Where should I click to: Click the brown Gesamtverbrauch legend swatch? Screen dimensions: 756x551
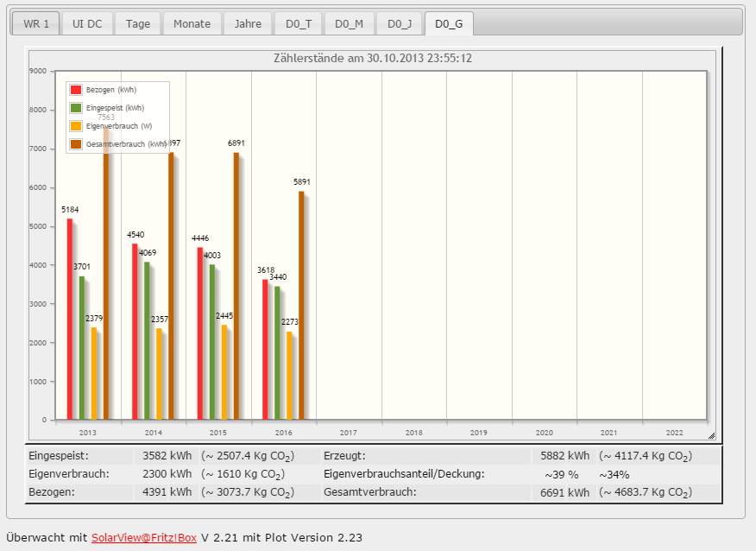point(76,144)
